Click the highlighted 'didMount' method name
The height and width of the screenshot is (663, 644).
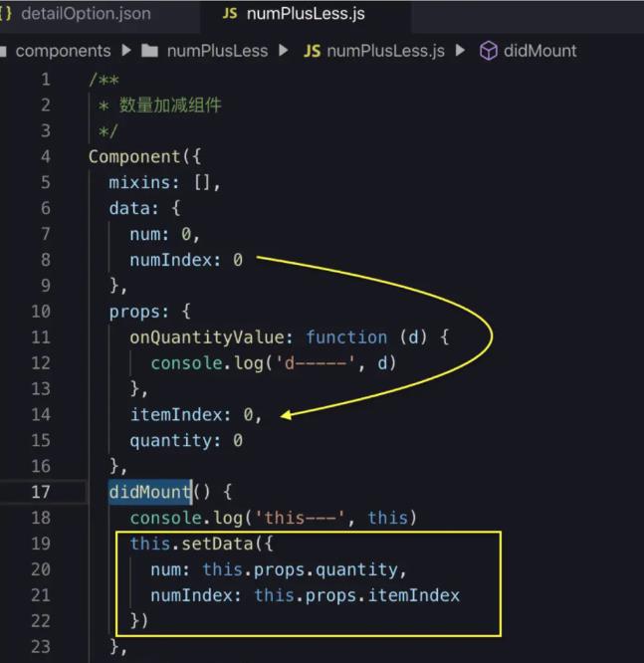150,492
